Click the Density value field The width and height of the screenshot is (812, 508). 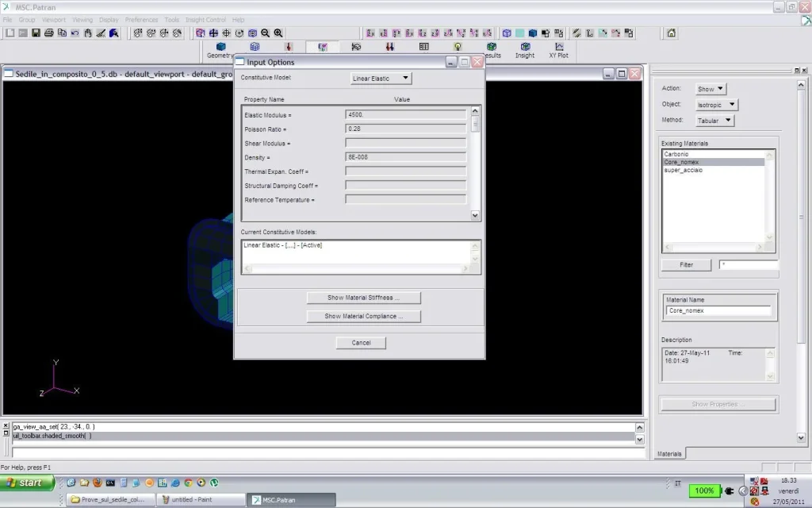(405, 156)
